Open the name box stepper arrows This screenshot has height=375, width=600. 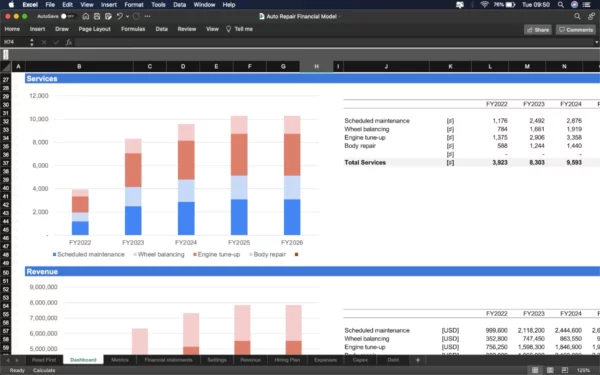32,42
